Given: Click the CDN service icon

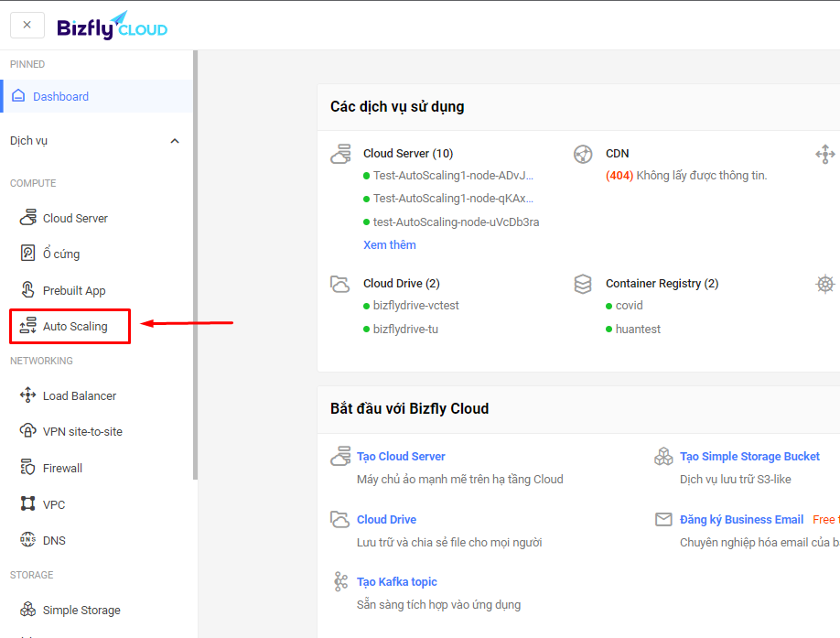Looking at the screenshot, I should tap(583, 155).
